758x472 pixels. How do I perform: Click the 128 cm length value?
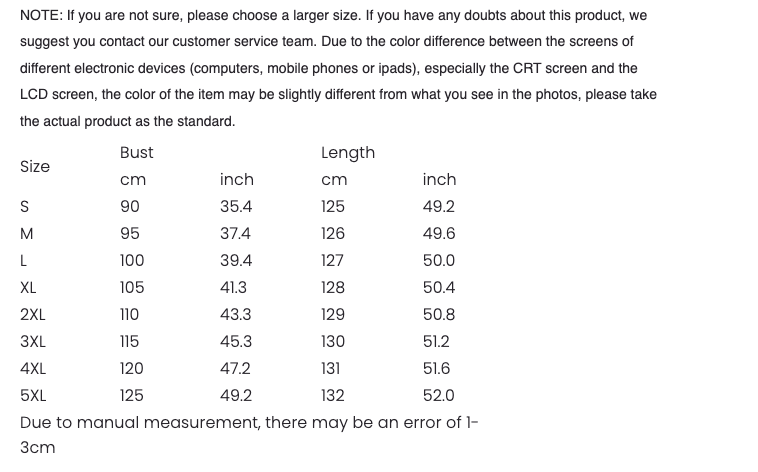333,288
